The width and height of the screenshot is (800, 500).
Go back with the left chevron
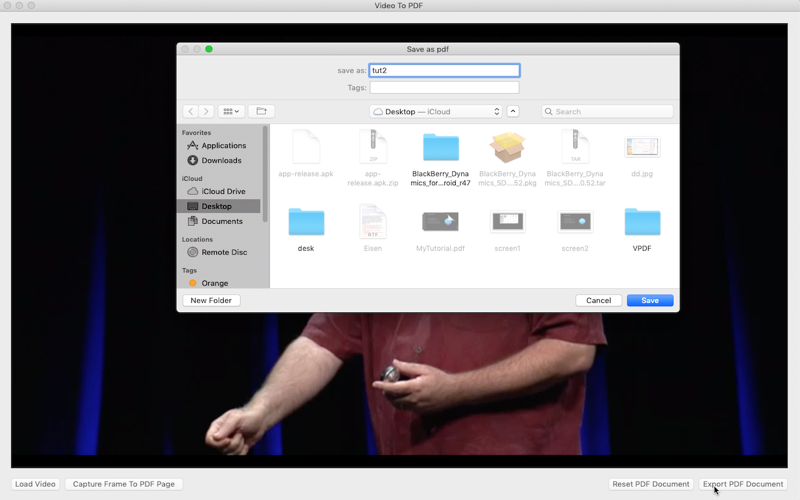tap(190, 111)
